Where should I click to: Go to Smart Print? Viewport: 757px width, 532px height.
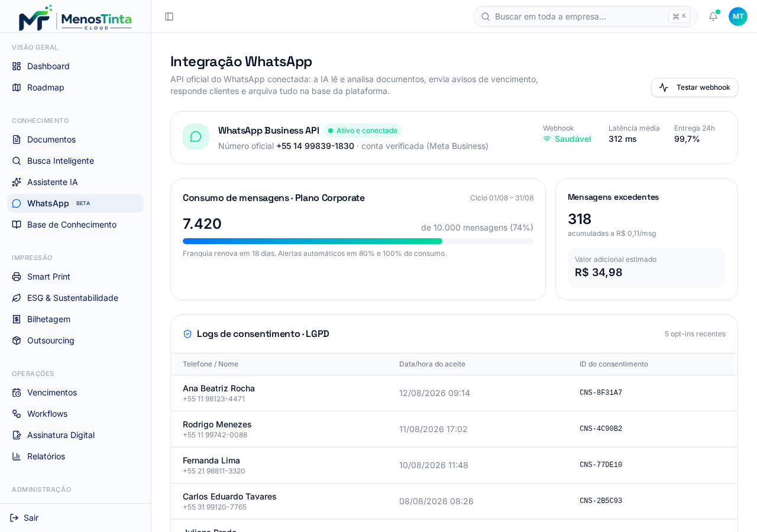(x=75, y=277)
